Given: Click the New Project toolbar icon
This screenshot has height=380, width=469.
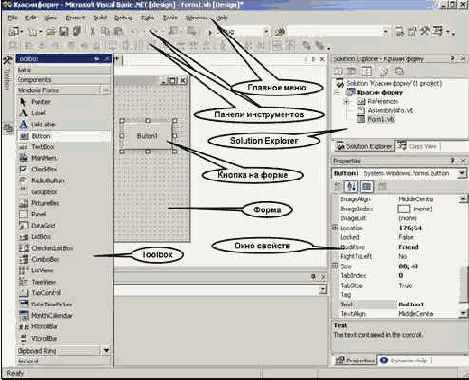Looking at the screenshot, I should [x=14, y=32].
